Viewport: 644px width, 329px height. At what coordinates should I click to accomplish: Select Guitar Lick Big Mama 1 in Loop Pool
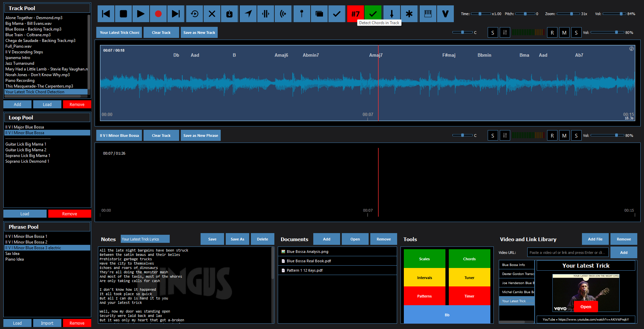click(26, 144)
